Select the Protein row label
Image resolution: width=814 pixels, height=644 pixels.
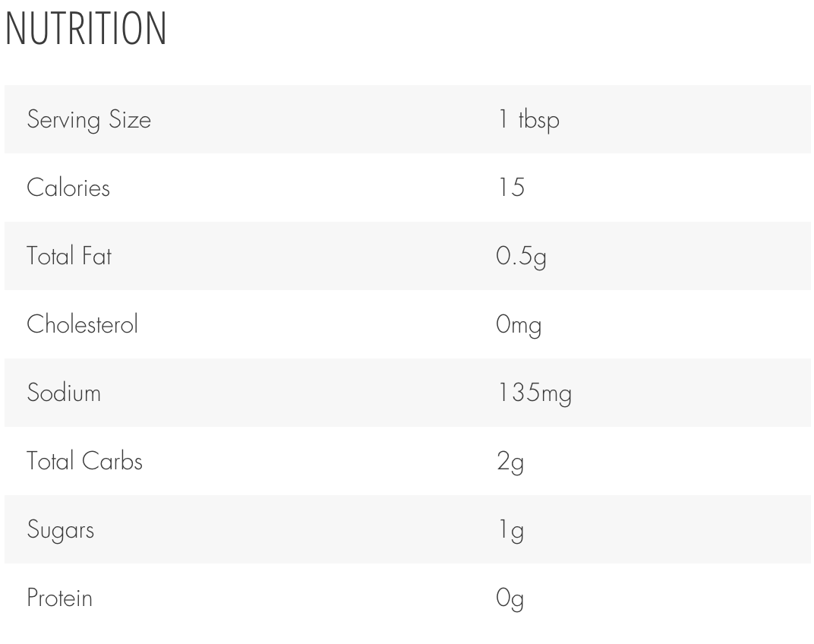(60, 598)
